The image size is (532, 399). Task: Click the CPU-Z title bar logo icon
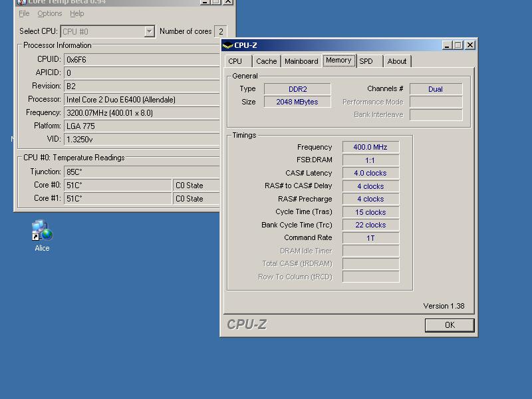(x=228, y=45)
